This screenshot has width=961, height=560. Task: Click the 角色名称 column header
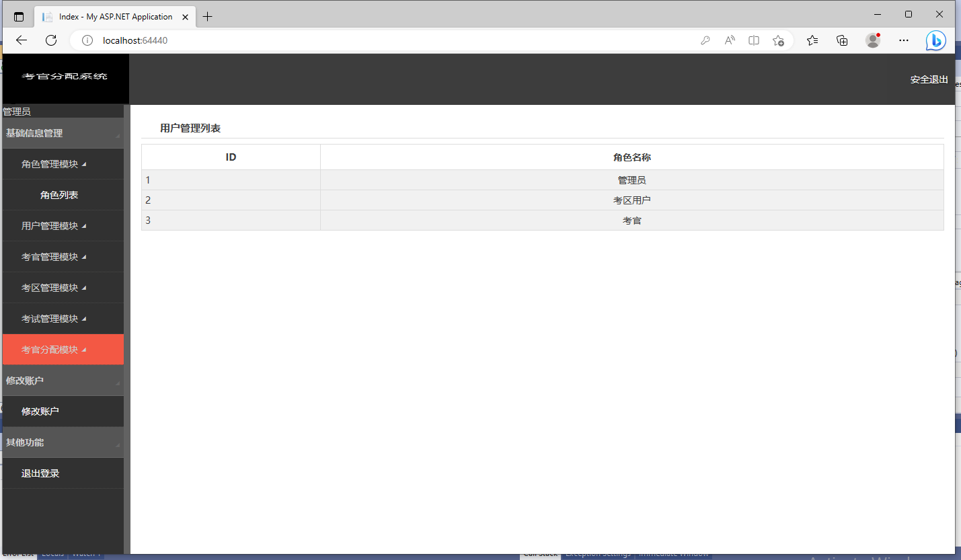coord(632,157)
